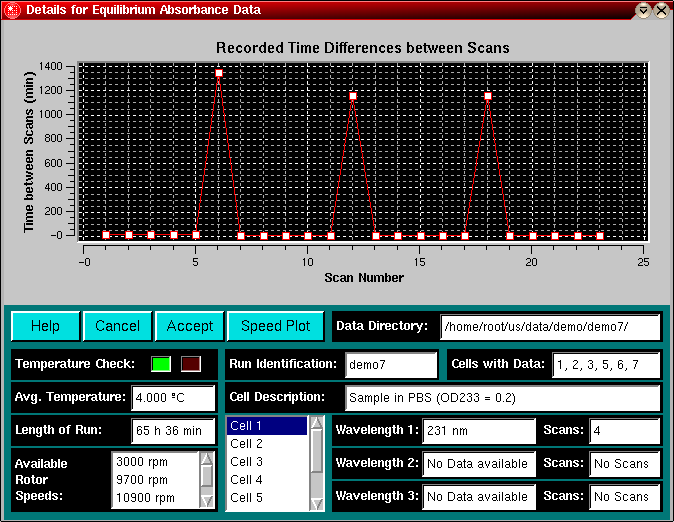The image size is (674, 522).
Task: Click the plot title Recorded Time Differences
Action: coord(362,48)
